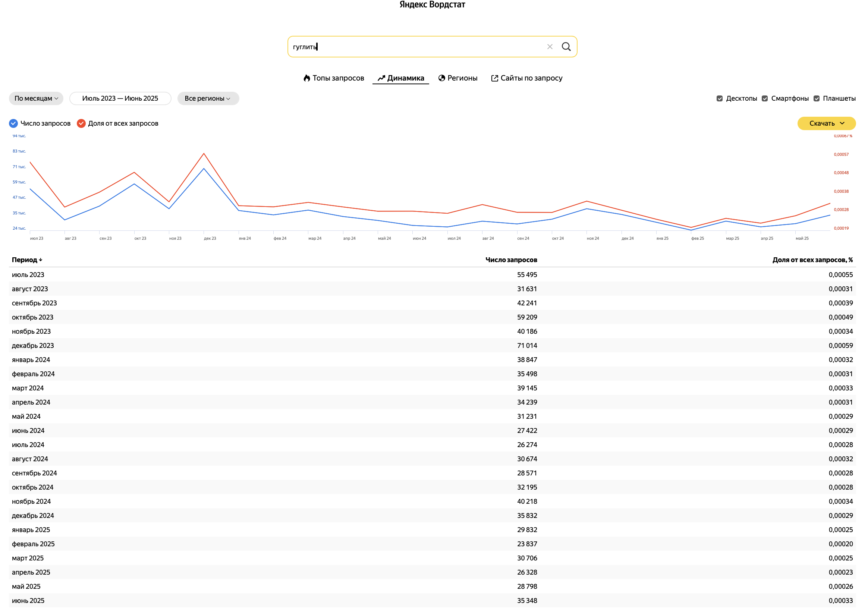The width and height of the screenshot is (868, 616).
Task: Click the globe icon beside Регионы
Action: click(443, 78)
